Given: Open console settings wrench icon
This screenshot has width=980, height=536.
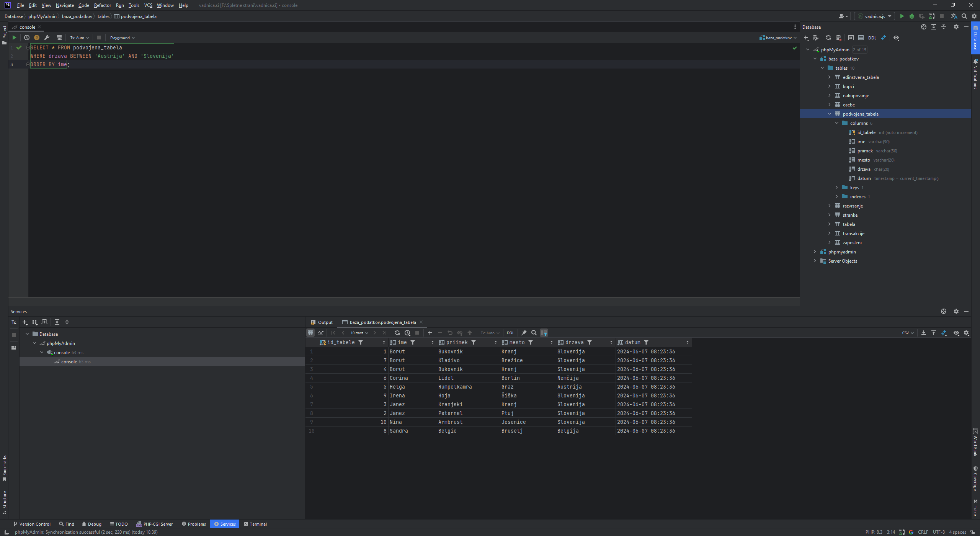Looking at the screenshot, I should (47, 38).
